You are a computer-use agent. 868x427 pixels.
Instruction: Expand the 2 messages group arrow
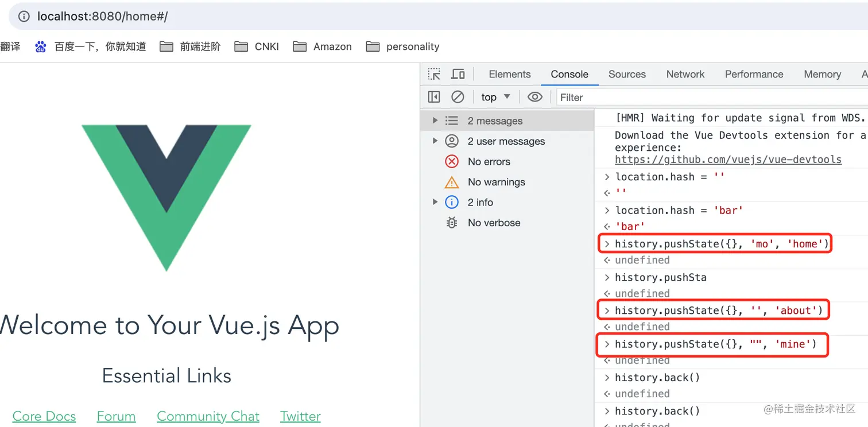tap(435, 121)
